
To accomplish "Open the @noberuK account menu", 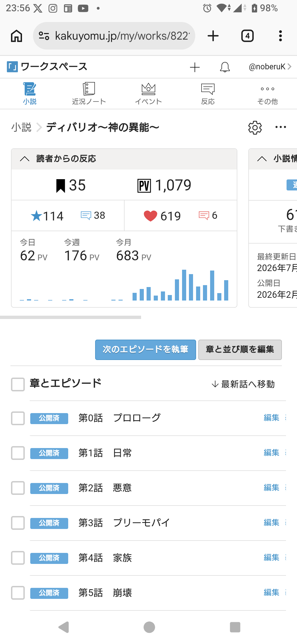I will [270, 67].
